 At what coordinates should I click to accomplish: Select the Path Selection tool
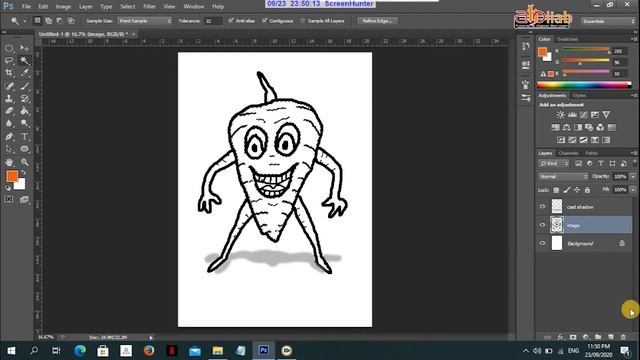click(x=9, y=149)
